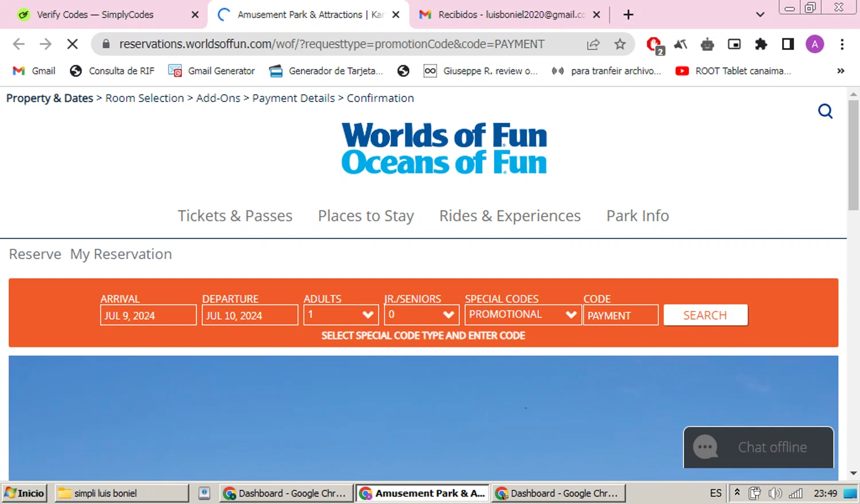Select the Reserve tab
Viewport: 860px width, 504px height.
(x=35, y=254)
